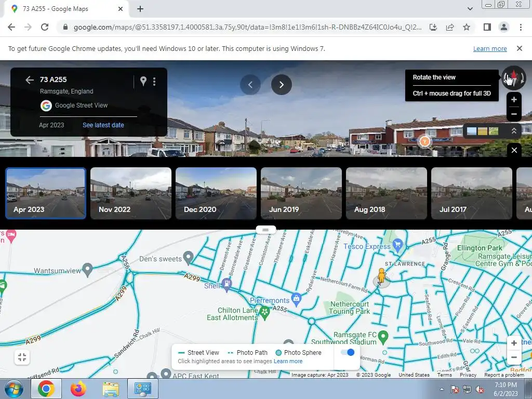Image resolution: width=532 pixels, height=399 pixels.
Task: Click the Terms link
Action: [x=444, y=375]
